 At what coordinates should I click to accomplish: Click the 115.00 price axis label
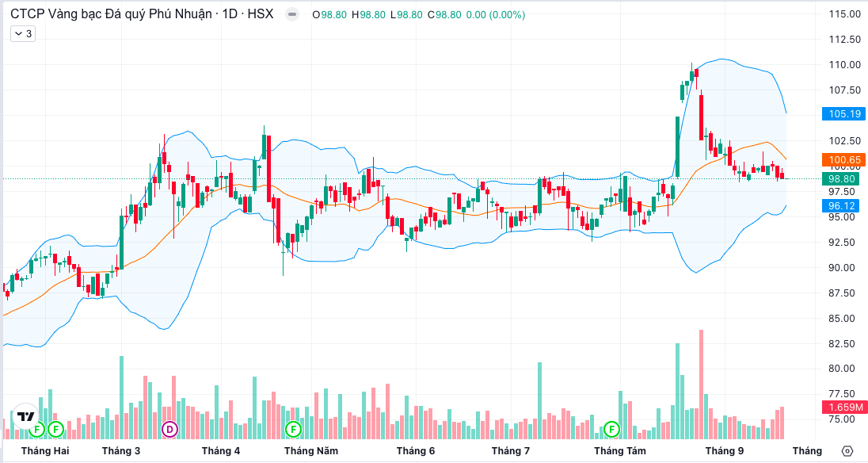coord(845,14)
